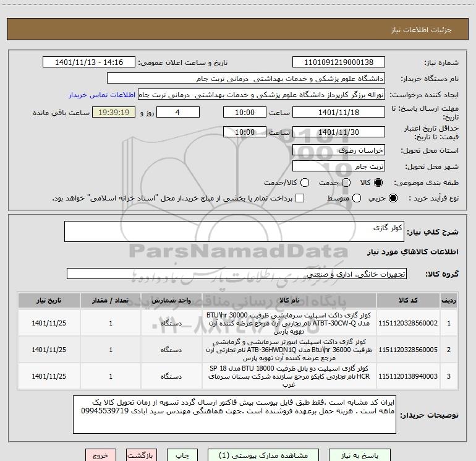Select the متوسط purchase type radio
The width and height of the screenshot is (476, 461).
click(357, 198)
